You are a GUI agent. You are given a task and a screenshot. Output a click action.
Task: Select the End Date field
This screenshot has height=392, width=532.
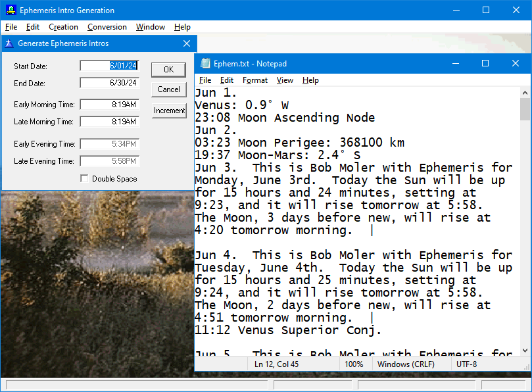click(109, 83)
